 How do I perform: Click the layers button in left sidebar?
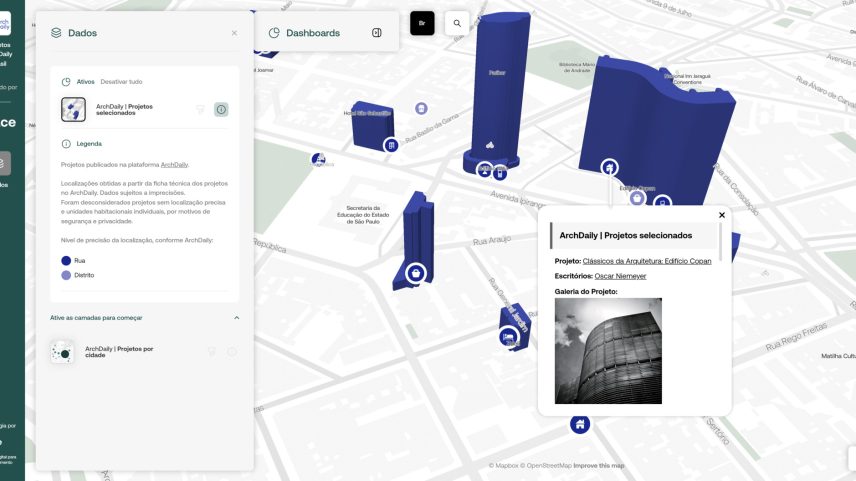point(4,163)
